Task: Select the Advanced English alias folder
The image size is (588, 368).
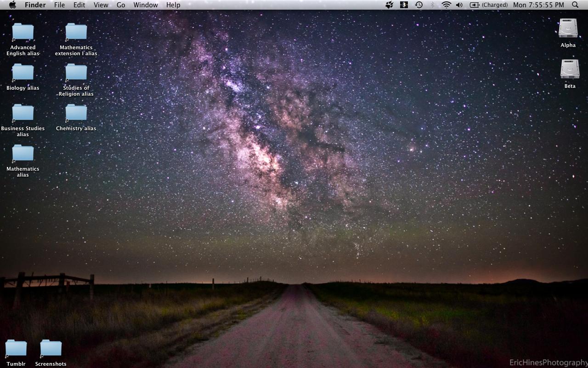Action: [x=23, y=32]
